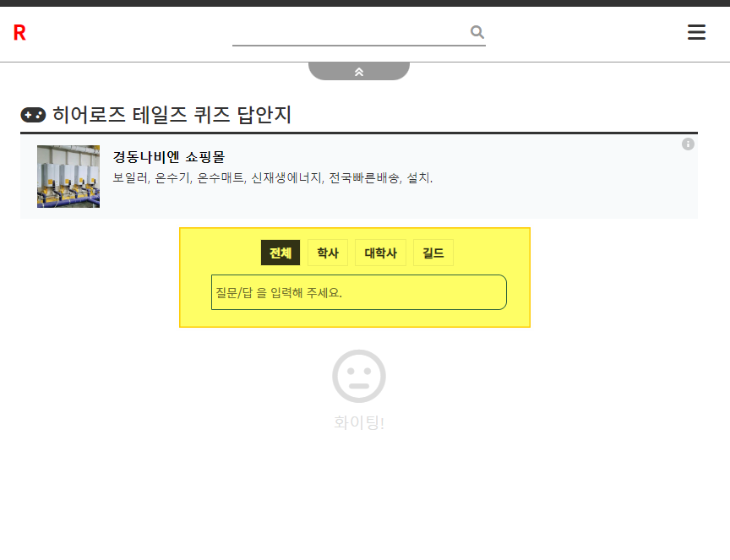Viewport: 730px width, 560px height.
Task: Focus the 질문/답 input field
Action: pyautogui.click(x=359, y=292)
